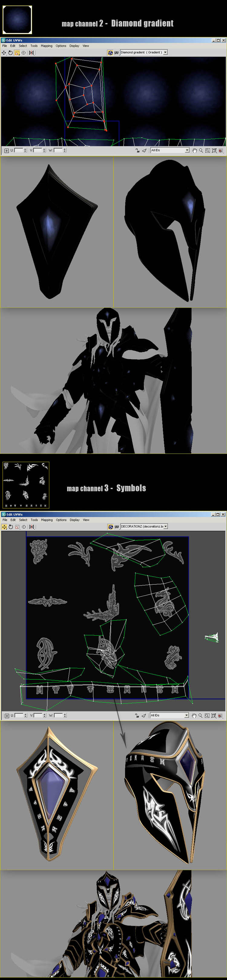Pick Zoom magnifier in Diamond gradient editor
The width and height of the screenshot is (227, 980).
[x=201, y=151]
